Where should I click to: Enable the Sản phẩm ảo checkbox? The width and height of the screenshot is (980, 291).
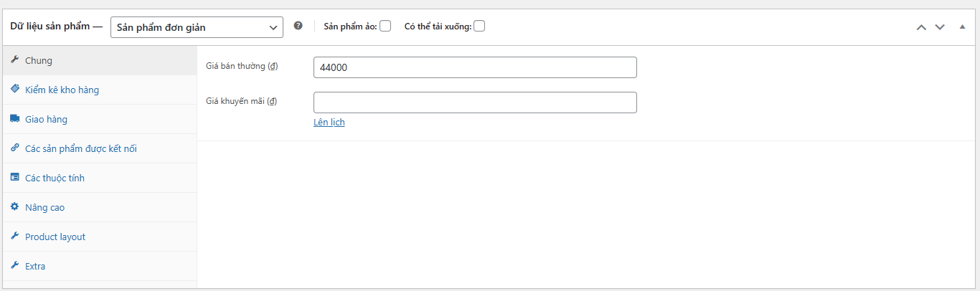point(385,27)
